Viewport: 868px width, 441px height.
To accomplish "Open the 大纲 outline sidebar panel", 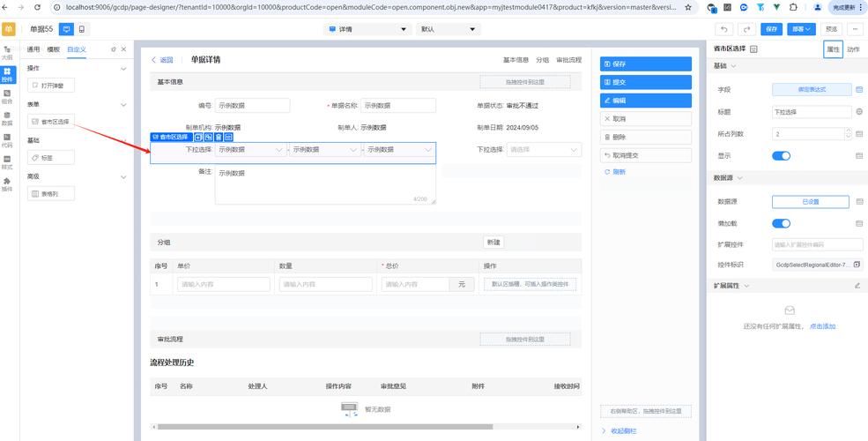I will pos(7,52).
